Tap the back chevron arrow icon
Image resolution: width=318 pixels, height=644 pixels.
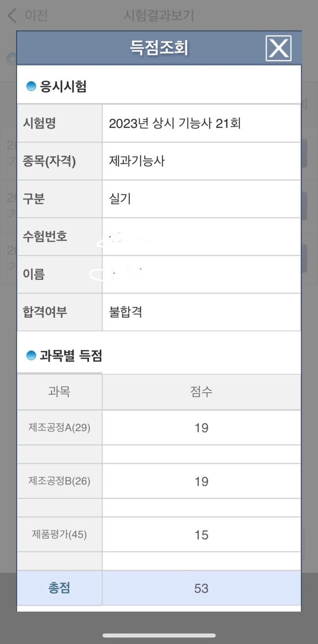click(12, 16)
